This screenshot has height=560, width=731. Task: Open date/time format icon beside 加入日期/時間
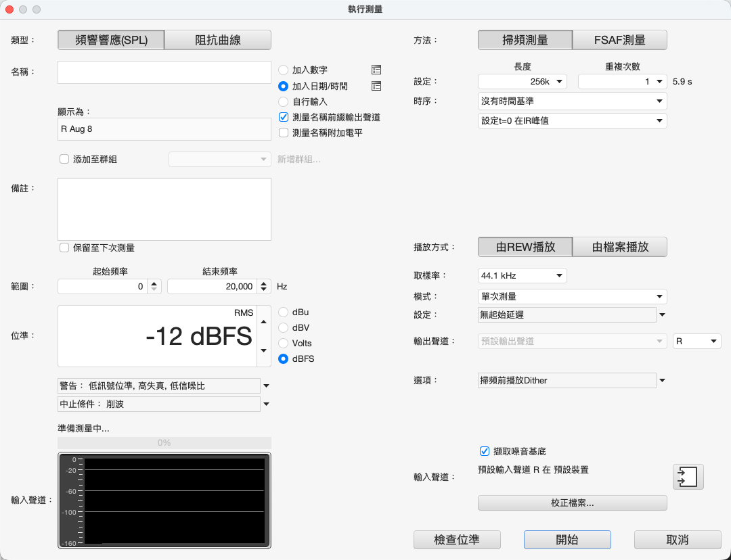click(376, 86)
